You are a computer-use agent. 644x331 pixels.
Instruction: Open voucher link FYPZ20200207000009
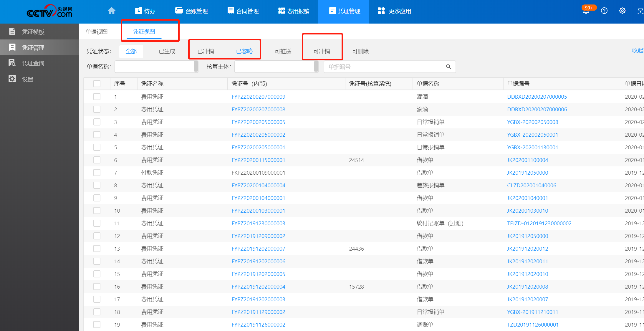click(258, 97)
